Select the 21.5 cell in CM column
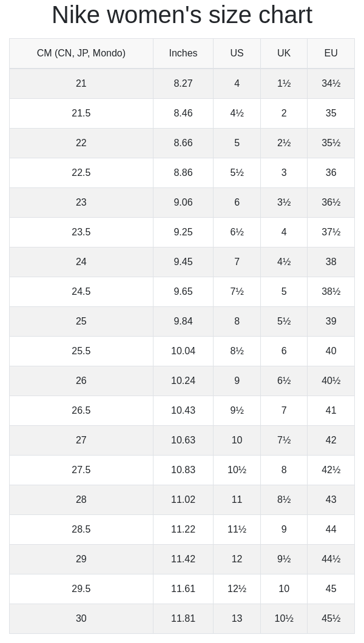Screen dimensions: 364x643 (81, 113)
